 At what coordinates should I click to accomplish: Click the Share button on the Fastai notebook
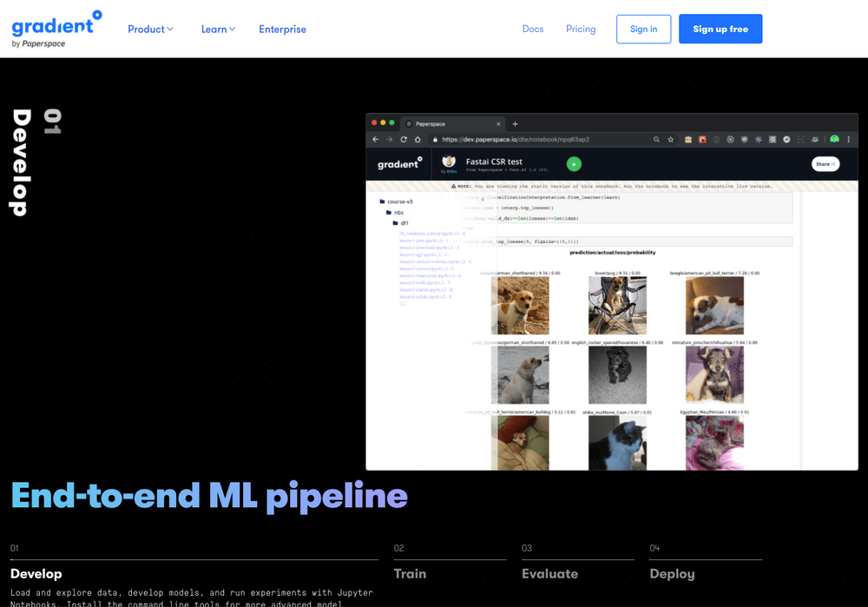coord(825,163)
